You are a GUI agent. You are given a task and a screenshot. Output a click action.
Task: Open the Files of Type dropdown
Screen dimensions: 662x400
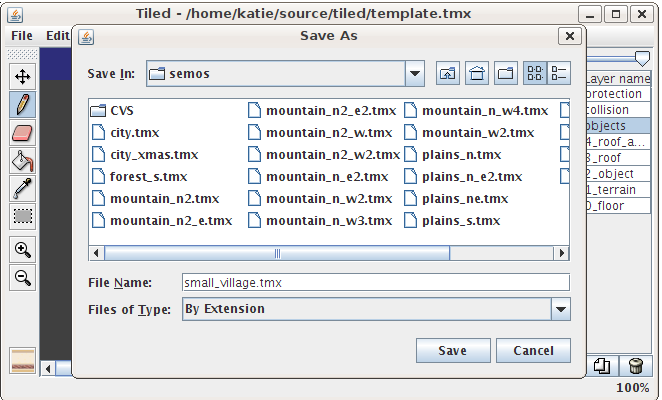560,309
